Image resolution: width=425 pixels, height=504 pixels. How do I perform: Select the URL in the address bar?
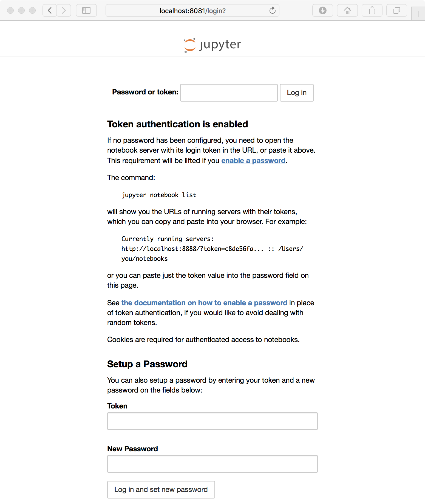192,10
